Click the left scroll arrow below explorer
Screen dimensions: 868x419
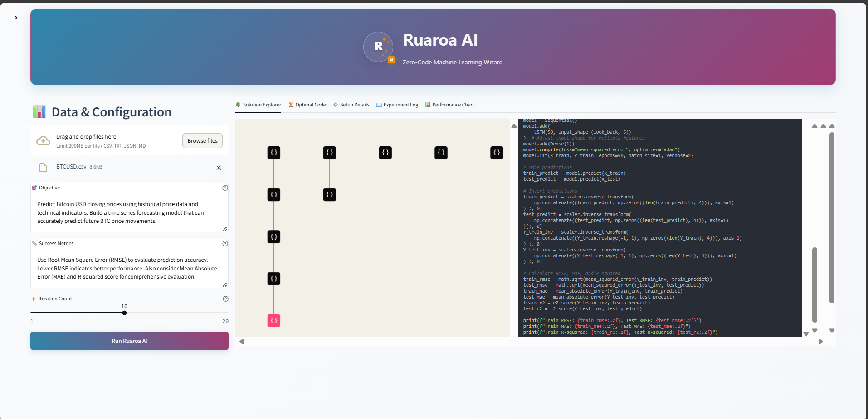(x=241, y=342)
